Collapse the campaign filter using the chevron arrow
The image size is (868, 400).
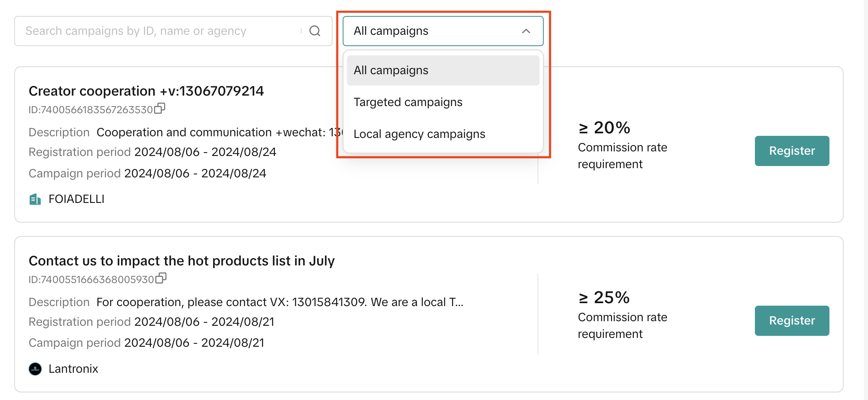tap(526, 31)
